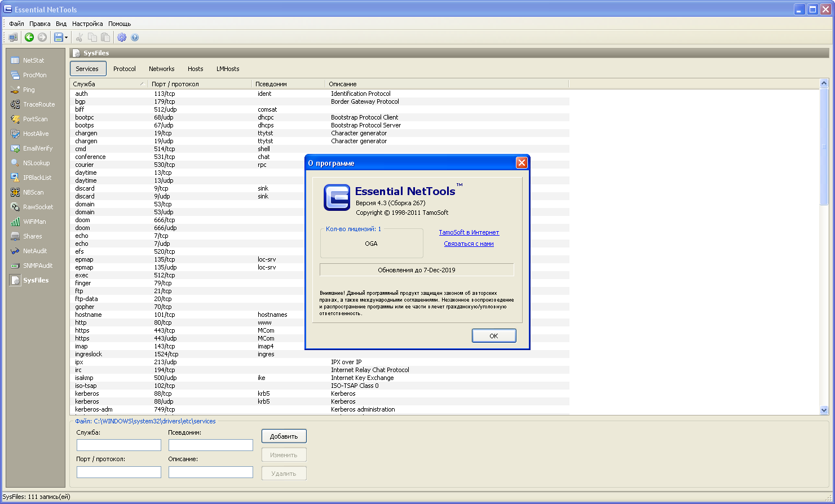Click the Описание input field
This screenshot has width=835, height=504.
(211, 472)
